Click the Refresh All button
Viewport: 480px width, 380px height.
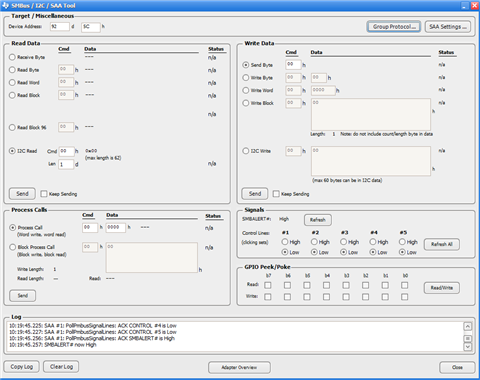[442, 244]
